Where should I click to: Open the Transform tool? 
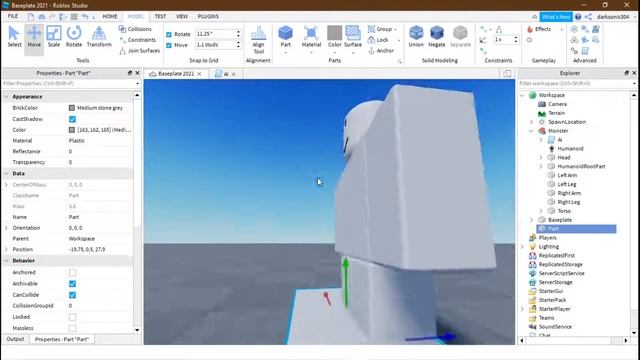click(99, 37)
